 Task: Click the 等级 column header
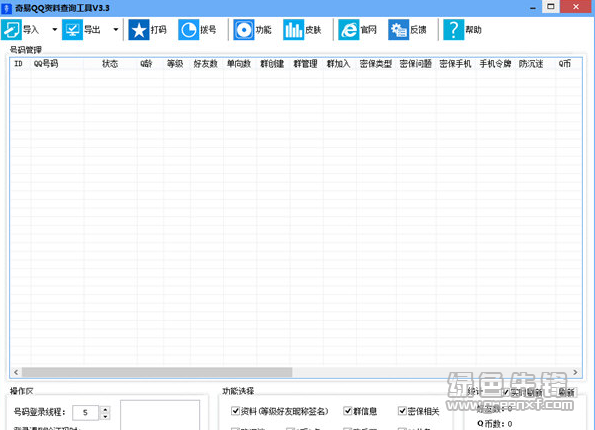pos(176,64)
